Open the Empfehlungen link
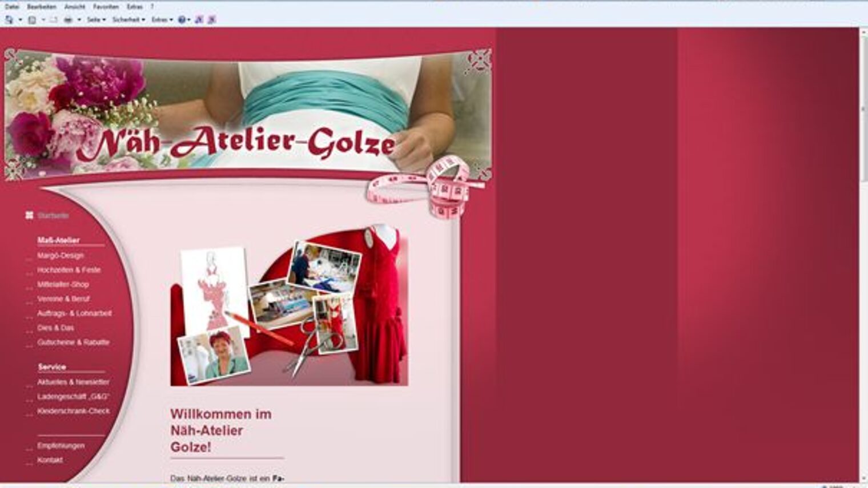 click(x=61, y=446)
